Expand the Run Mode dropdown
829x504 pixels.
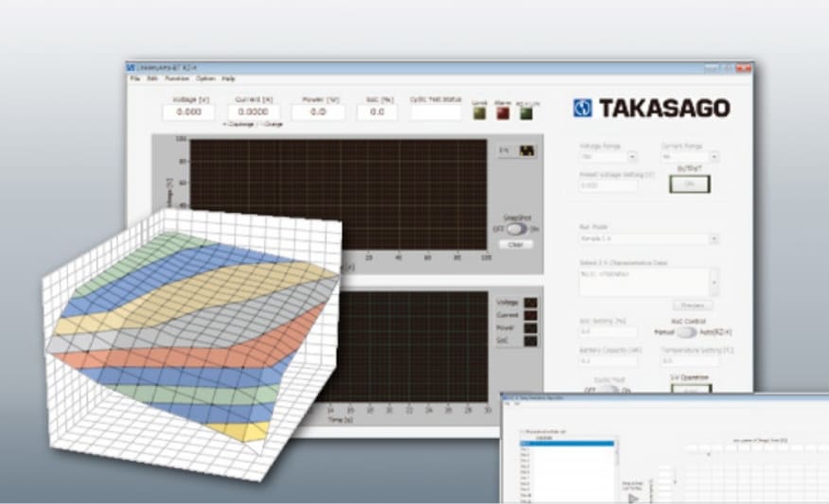coord(714,239)
